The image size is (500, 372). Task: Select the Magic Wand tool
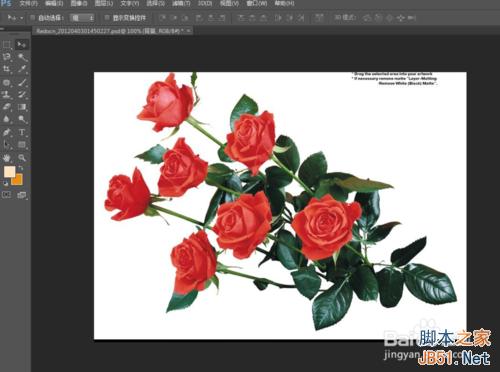click(x=22, y=57)
